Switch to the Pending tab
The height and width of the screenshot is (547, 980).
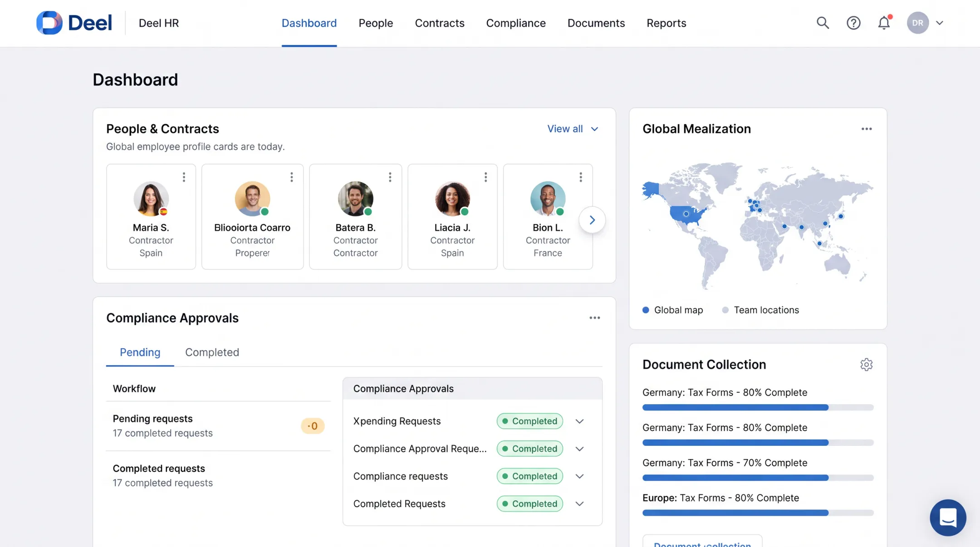tap(140, 352)
